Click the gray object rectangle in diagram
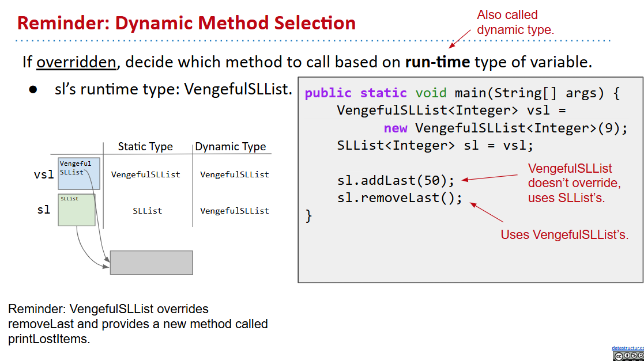This screenshot has width=644, height=361. pos(151,263)
